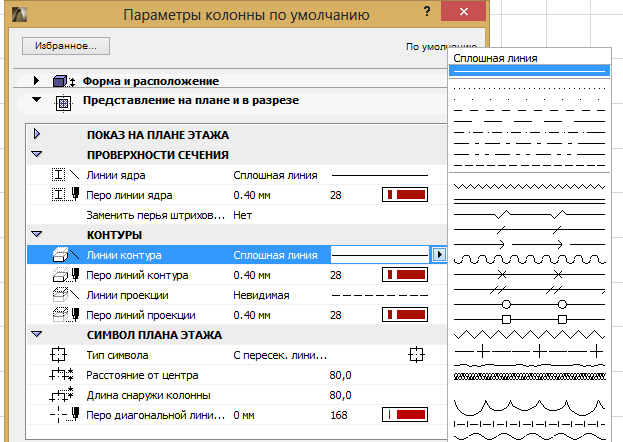The width and height of the screenshot is (623, 442).
Task: Expand ПОКАЗ НА ПЛАНЕ ЭТАЖА group
Action: pyautogui.click(x=37, y=134)
